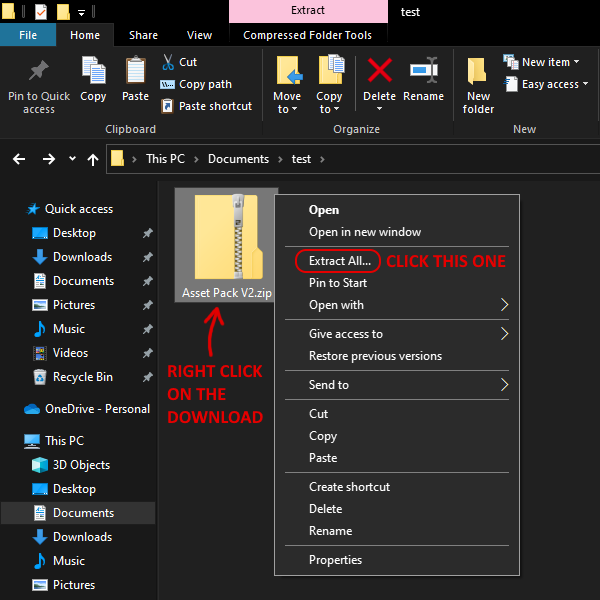
Task: Click the Pin to Quick access icon
Action: pyautogui.click(x=39, y=72)
